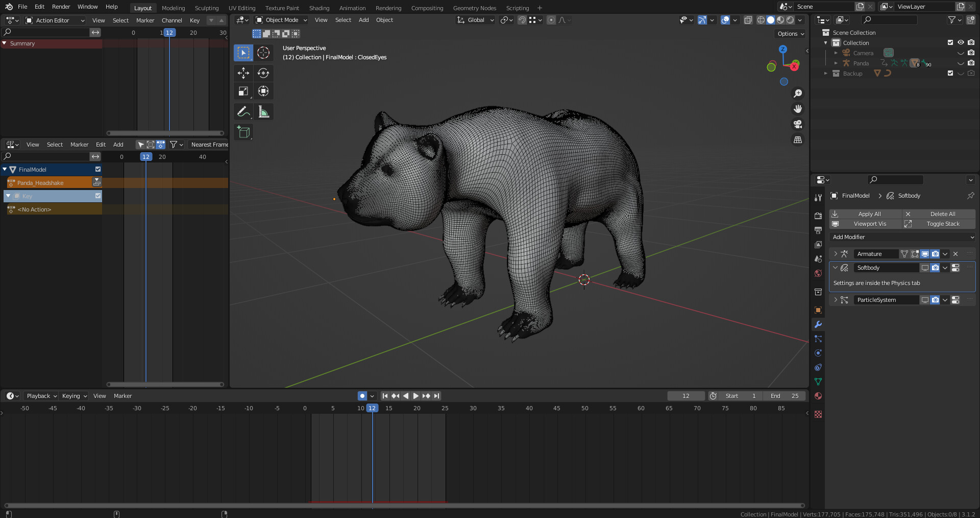Image resolution: width=980 pixels, height=518 pixels.
Task: Open the Render menu
Action: click(x=61, y=7)
